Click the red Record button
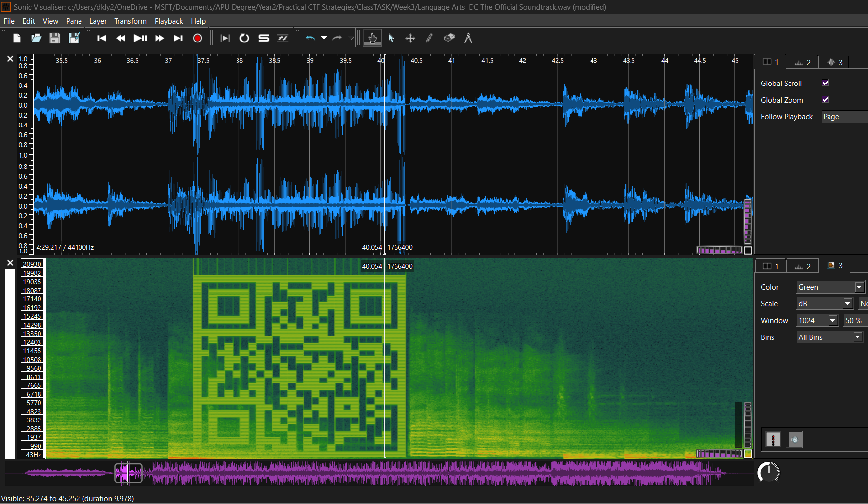The height and width of the screenshot is (504, 868). pyautogui.click(x=197, y=38)
